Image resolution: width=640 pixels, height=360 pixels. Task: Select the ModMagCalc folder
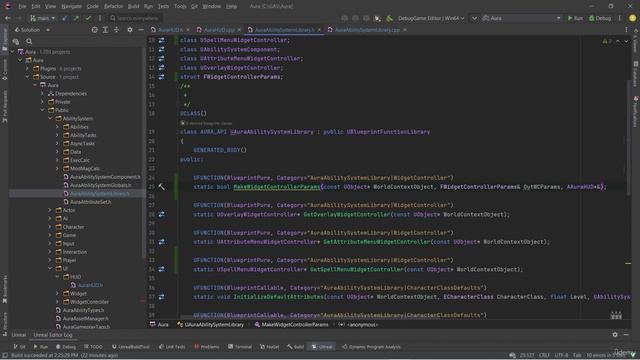point(81,169)
